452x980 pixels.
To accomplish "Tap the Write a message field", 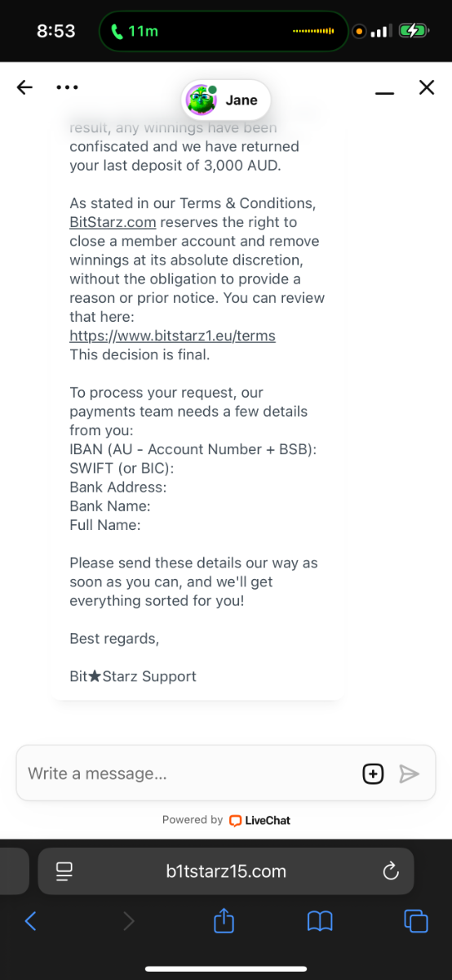I will click(188, 773).
